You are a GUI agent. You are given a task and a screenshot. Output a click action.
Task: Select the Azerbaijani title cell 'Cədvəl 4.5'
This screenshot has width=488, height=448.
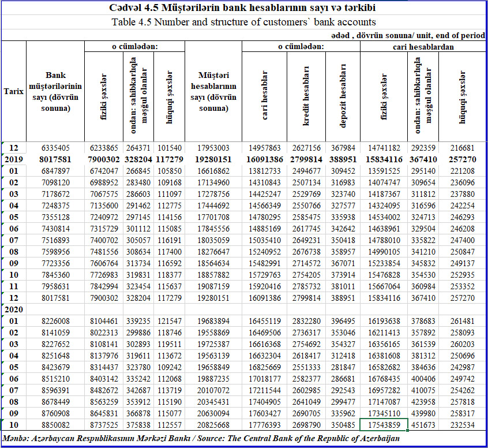coord(244,9)
